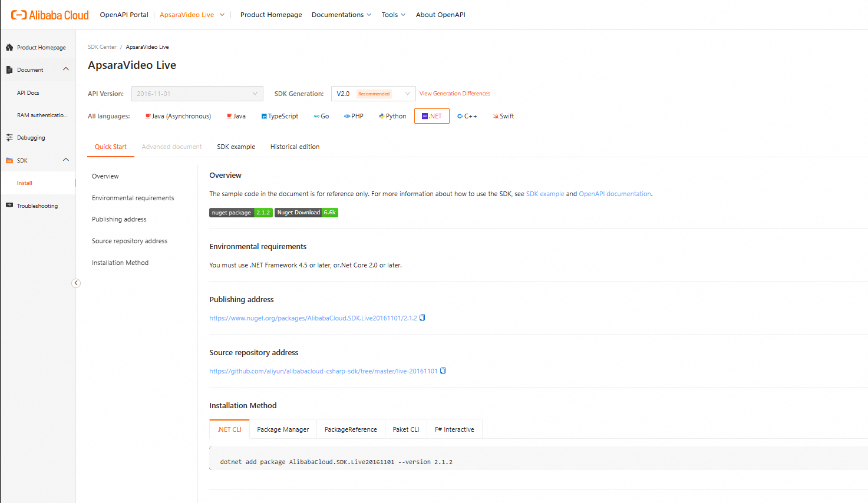Switch to Quick Start tab

tap(111, 147)
